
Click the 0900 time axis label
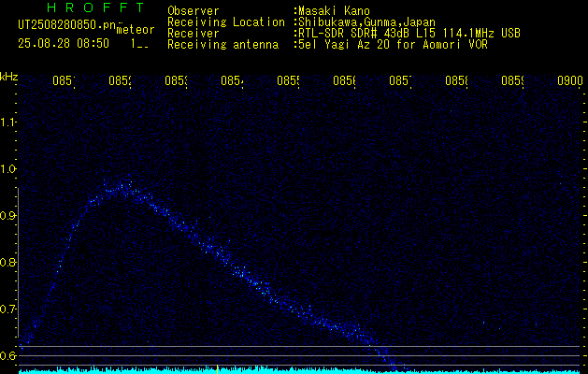569,80
